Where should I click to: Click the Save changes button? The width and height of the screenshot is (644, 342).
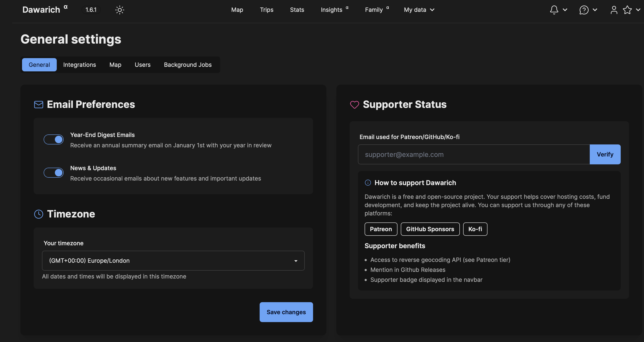[286, 312]
